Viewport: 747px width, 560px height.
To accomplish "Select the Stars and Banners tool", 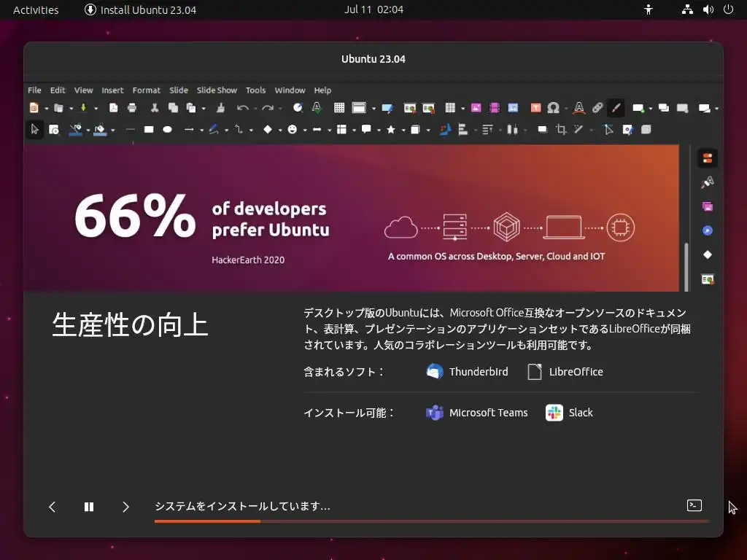I will [391, 129].
